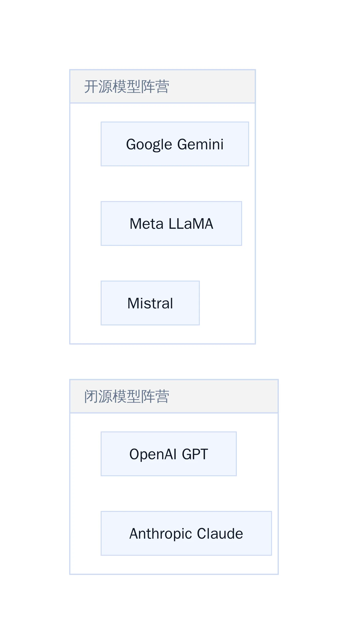Screen dimensions: 348x644
Task: Select the Mistral node box
Action: 150,303
